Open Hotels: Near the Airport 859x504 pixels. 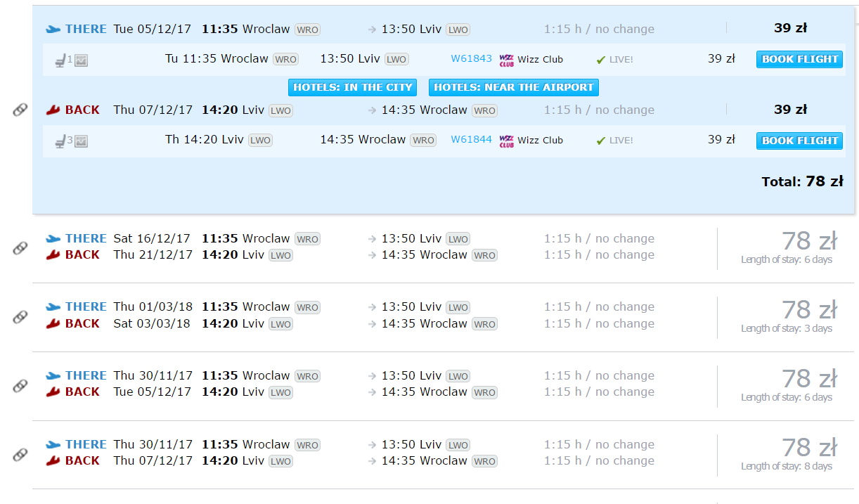(514, 87)
